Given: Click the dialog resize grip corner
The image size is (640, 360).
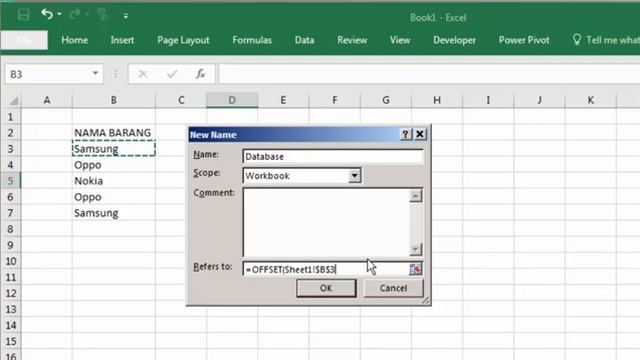Looking at the screenshot, I should pyautogui.click(x=425, y=300).
